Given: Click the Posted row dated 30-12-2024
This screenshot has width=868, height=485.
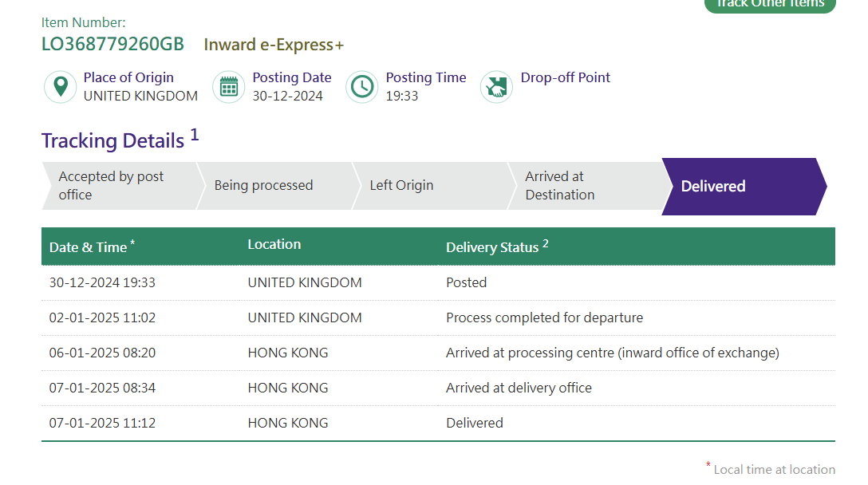Looking at the screenshot, I should [438, 282].
